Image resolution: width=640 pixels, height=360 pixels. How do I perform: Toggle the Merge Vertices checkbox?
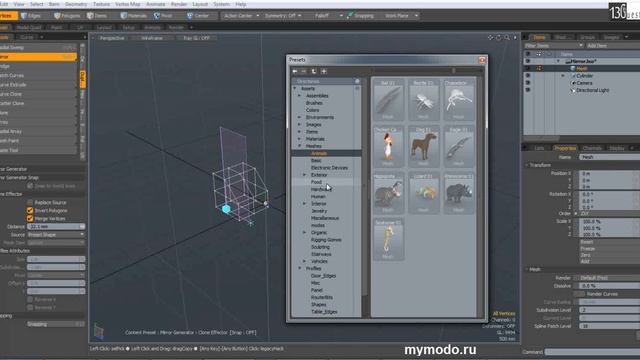(30, 219)
